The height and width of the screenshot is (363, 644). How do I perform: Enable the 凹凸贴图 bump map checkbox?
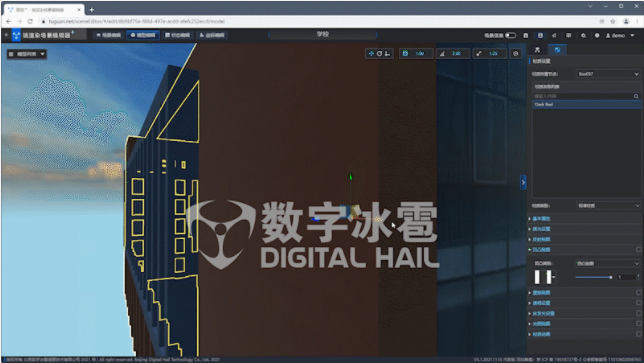(639, 249)
